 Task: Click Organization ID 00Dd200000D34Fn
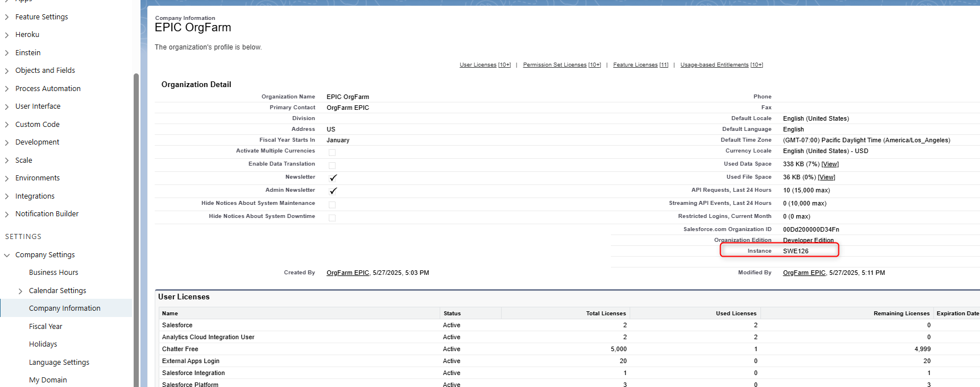(x=811, y=230)
